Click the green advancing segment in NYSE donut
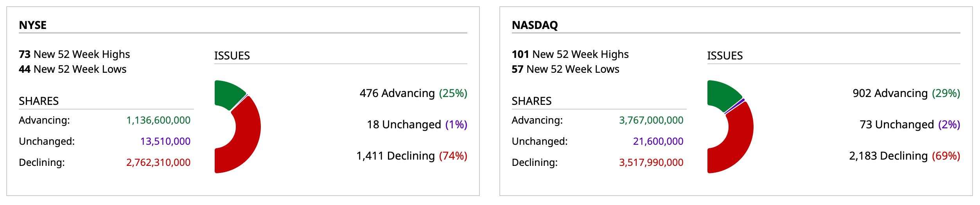The height and width of the screenshot is (205, 980). click(228, 94)
